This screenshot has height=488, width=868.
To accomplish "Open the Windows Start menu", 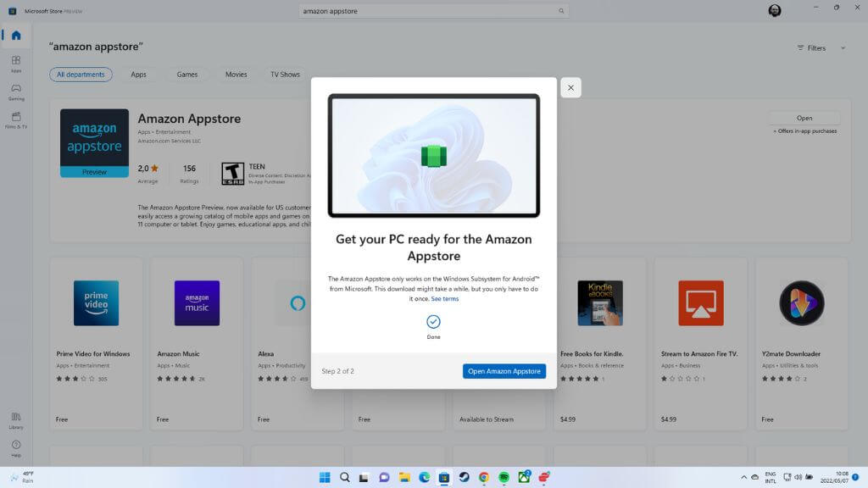I will pos(325,477).
